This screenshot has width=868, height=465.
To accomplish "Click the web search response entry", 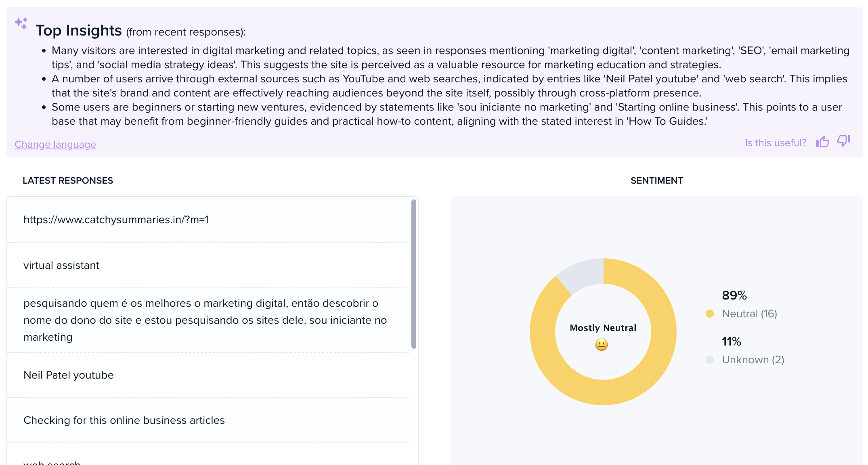I will click(51, 462).
